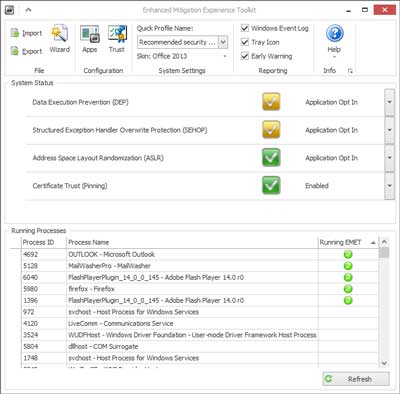Viewport: 400px width, 394px height.
Task: Click the process list scrollbar thumb
Action: coord(384,252)
